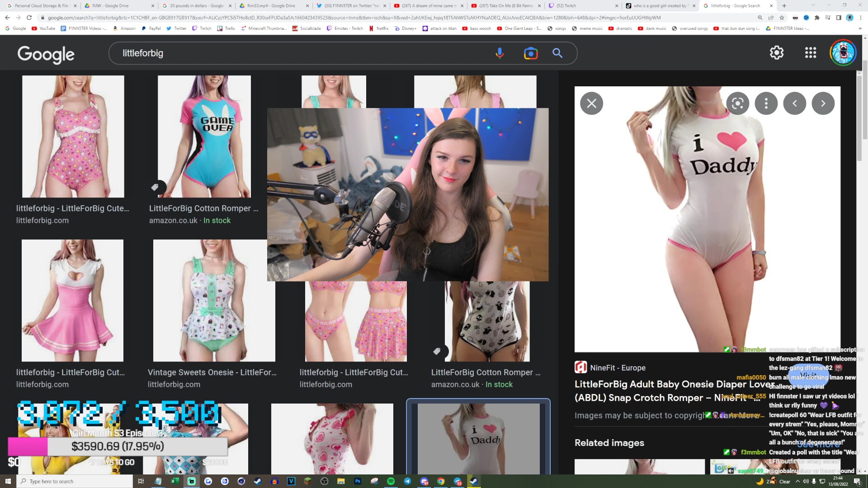Go back in the browser

pyautogui.click(x=7, y=18)
